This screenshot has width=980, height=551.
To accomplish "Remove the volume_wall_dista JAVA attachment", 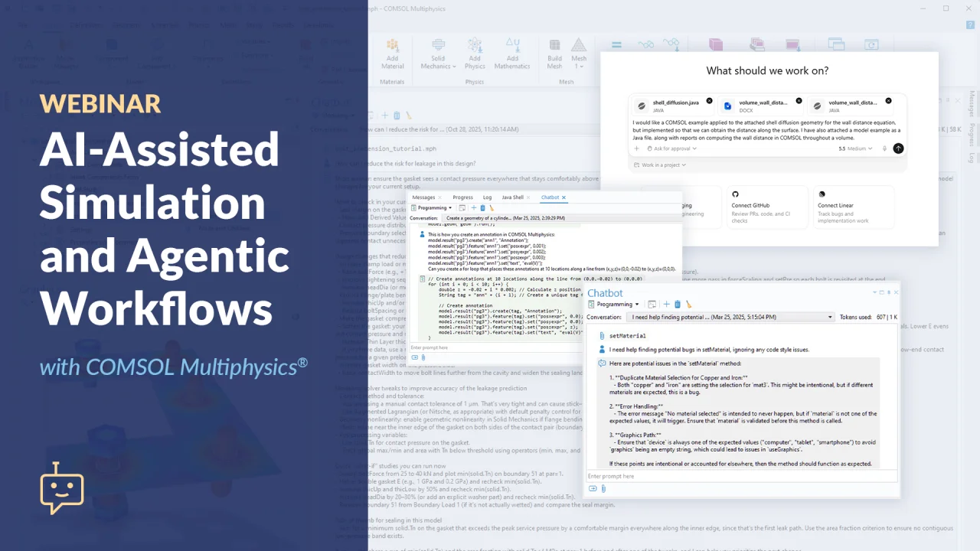I will (x=888, y=101).
